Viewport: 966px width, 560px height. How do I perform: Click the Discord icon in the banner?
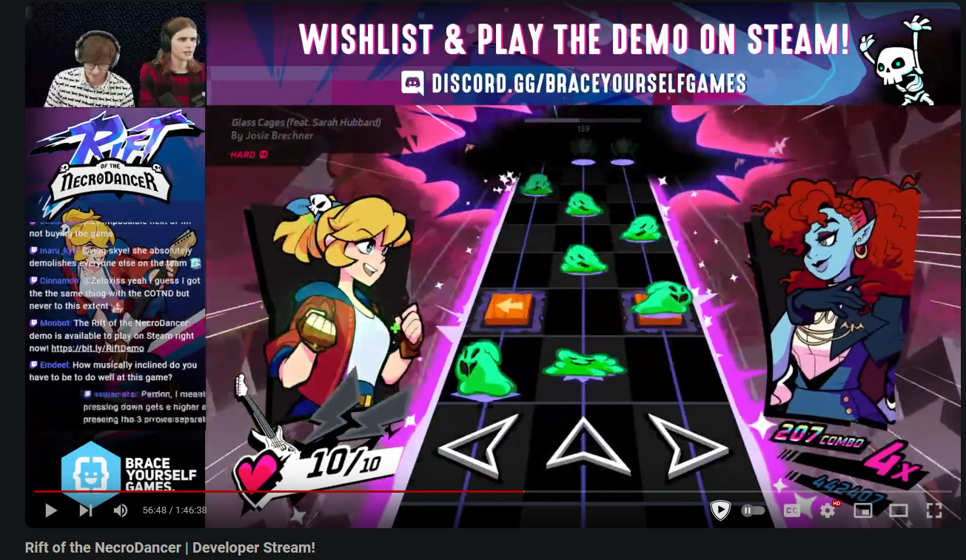[412, 84]
